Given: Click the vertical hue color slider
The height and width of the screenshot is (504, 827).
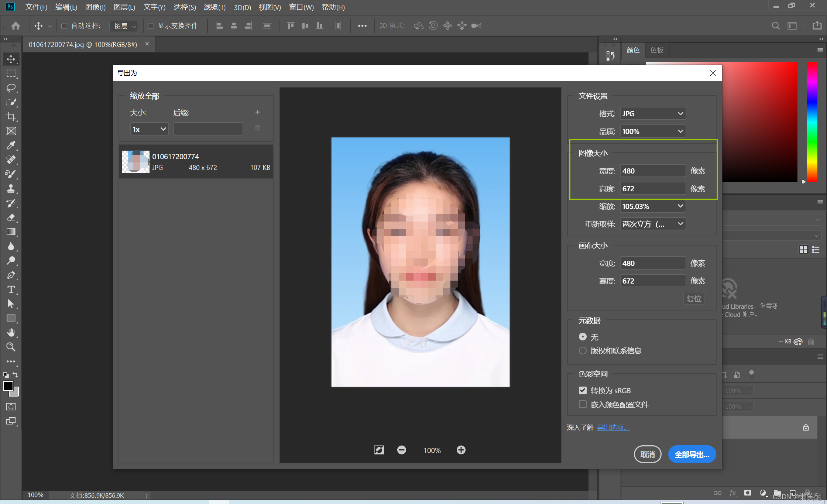Looking at the screenshot, I should 811,122.
